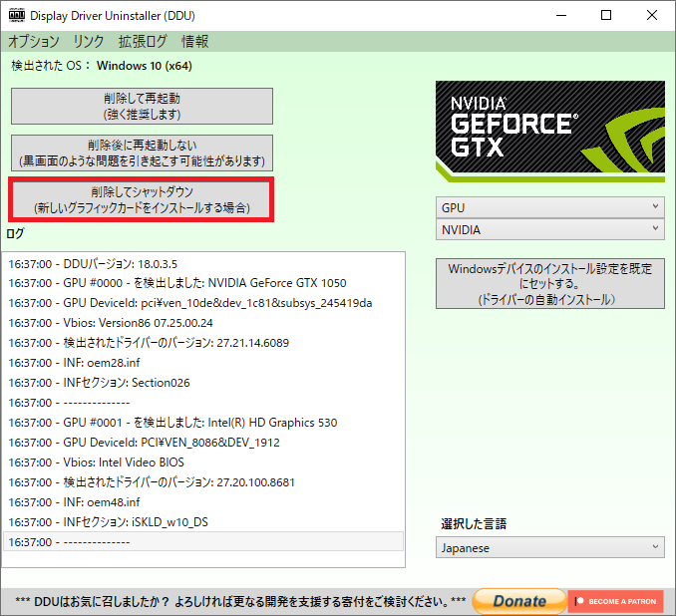The width and height of the screenshot is (676, 616).
Task: Click 削除して再起動 button
Action: [142, 106]
